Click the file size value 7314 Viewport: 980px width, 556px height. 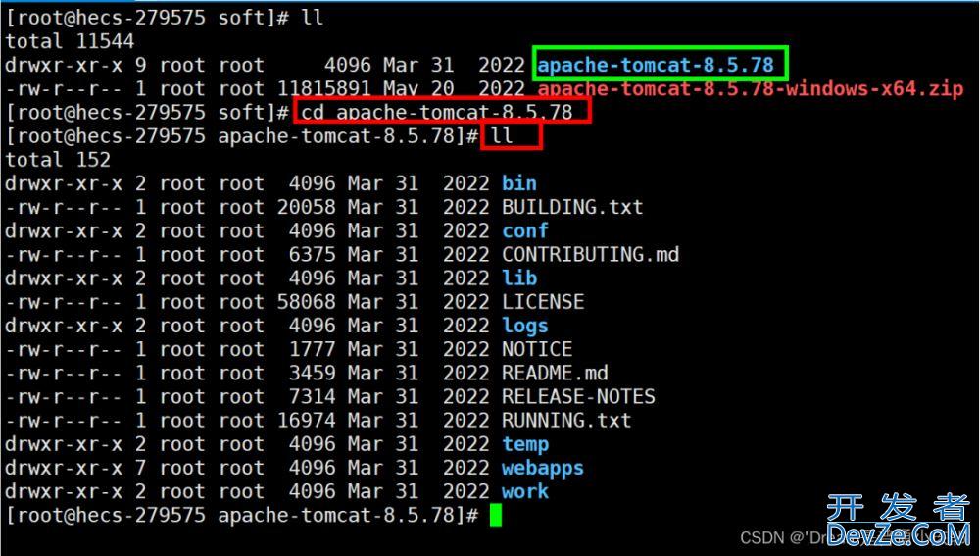click(x=313, y=396)
